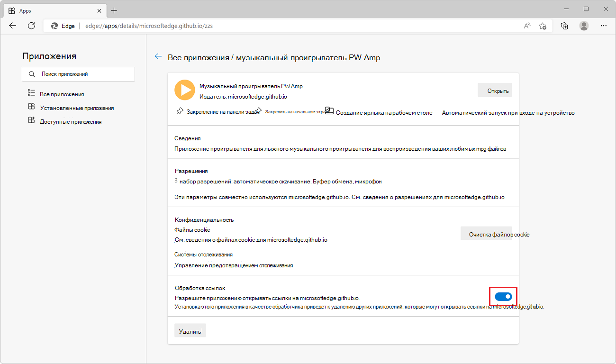Screen dimensions: 616x364
Task: Open Collections icon in toolbar
Action: point(564,26)
